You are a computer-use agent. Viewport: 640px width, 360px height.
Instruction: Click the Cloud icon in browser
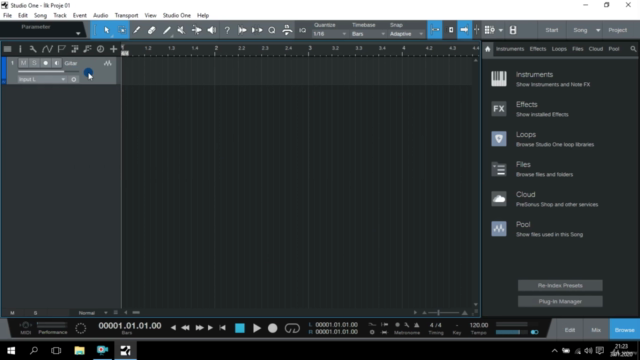tap(498, 199)
